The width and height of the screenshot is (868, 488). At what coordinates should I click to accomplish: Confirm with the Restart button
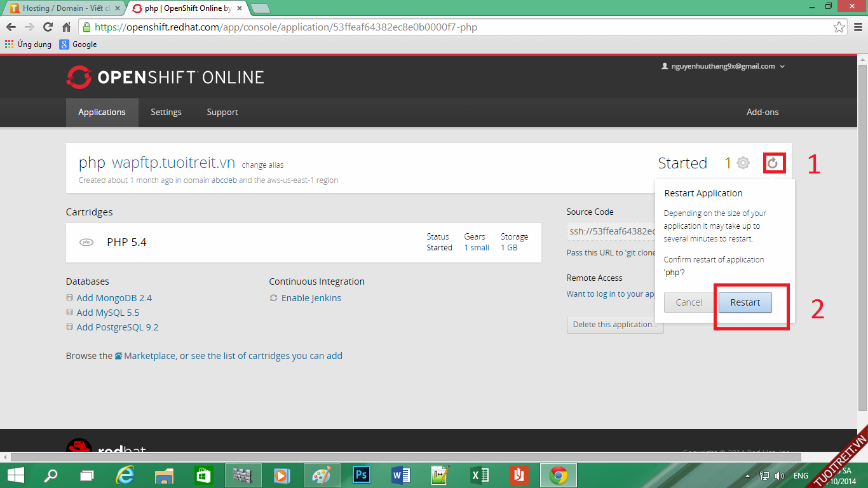(x=745, y=302)
